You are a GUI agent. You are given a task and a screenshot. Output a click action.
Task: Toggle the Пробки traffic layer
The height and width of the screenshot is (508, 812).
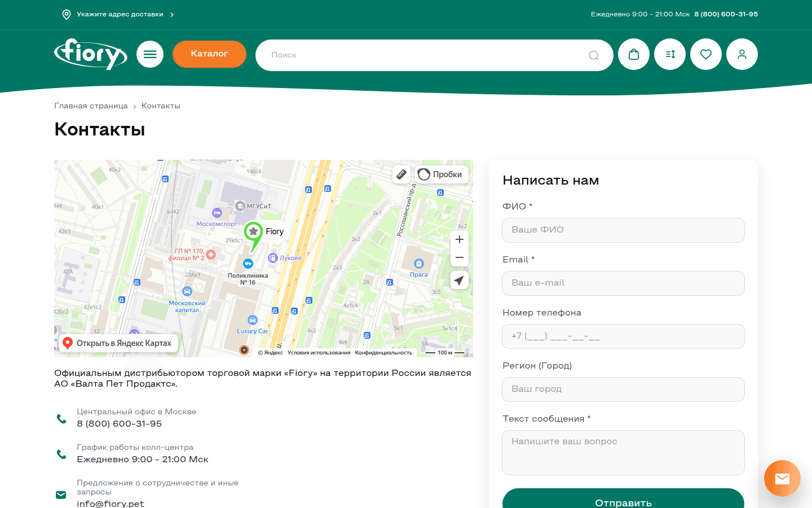[x=442, y=174]
